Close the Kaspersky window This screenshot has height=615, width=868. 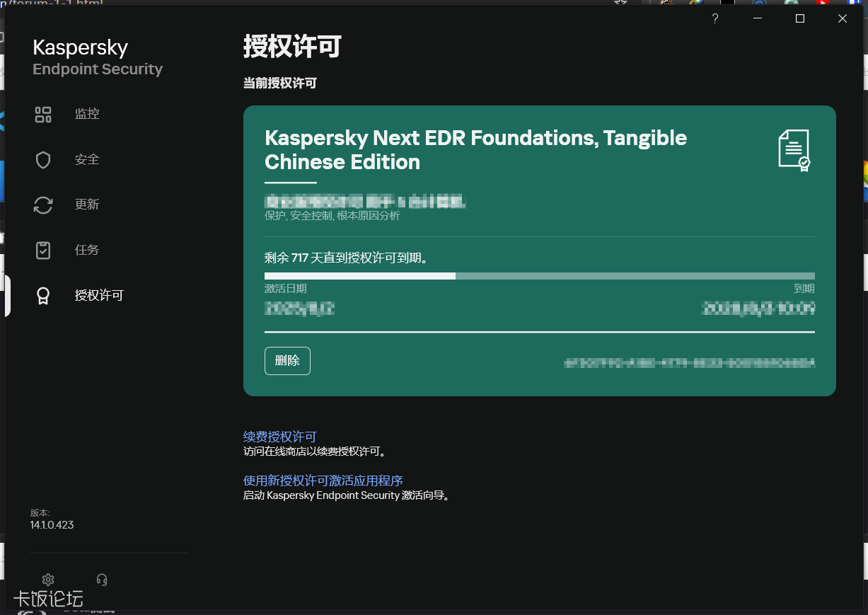(843, 19)
